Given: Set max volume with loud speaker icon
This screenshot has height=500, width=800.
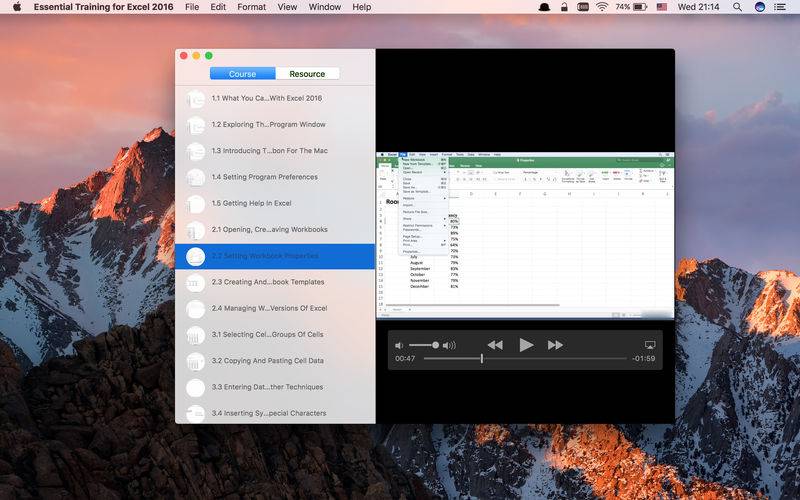Looking at the screenshot, I should [x=449, y=345].
